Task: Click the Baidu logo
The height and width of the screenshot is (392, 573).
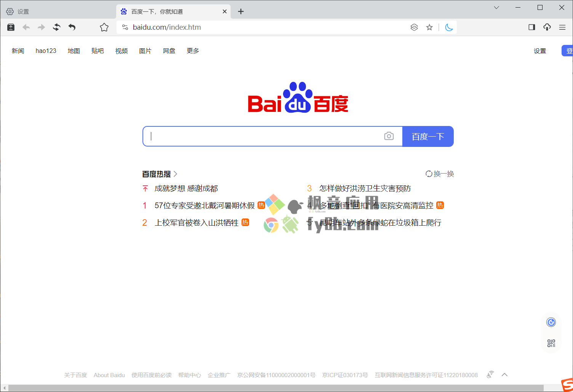Action: point(298,97)
